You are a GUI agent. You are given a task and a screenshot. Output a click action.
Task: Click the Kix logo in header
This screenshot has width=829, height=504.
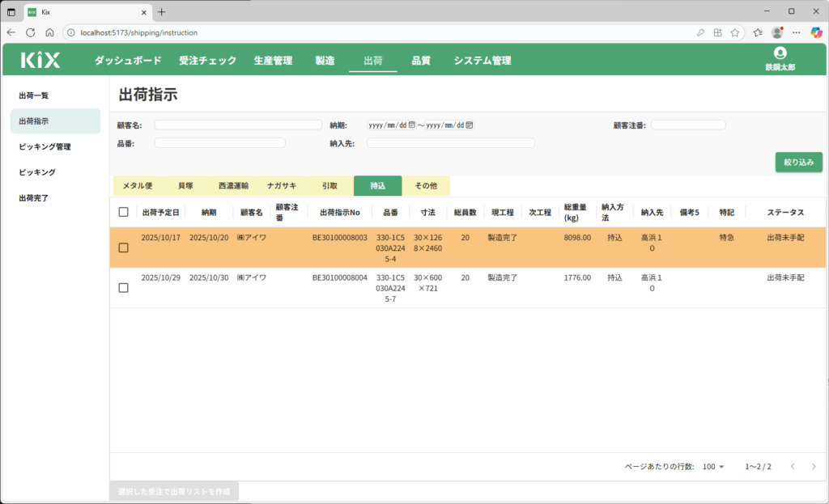tap(40, 60)
